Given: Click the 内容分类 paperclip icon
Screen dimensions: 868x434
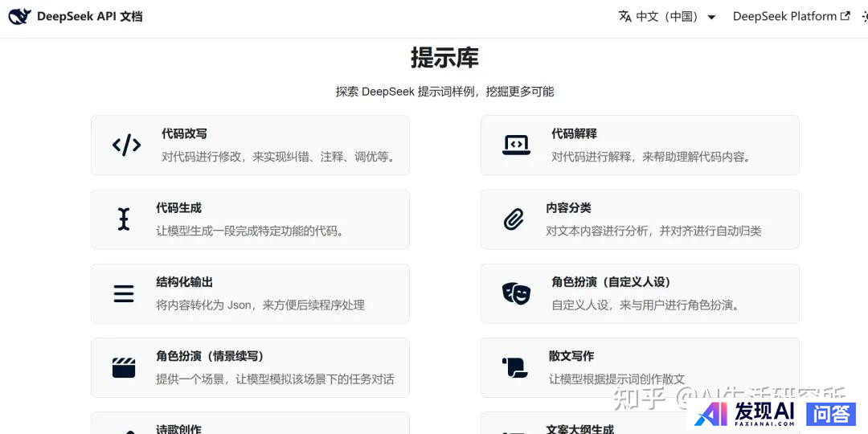Looking at the screenshot, I should click(514, 219).
